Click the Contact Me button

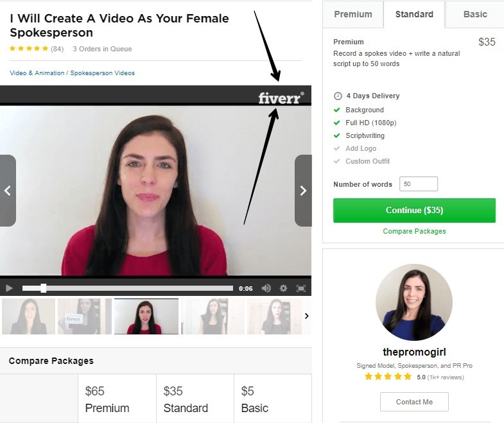(414, 402)
